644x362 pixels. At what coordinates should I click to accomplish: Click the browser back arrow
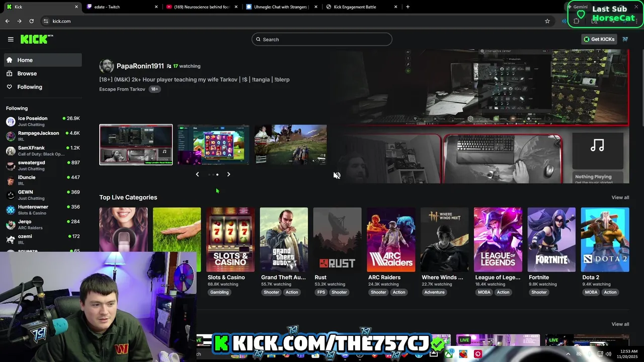click(x=7, y=21)
